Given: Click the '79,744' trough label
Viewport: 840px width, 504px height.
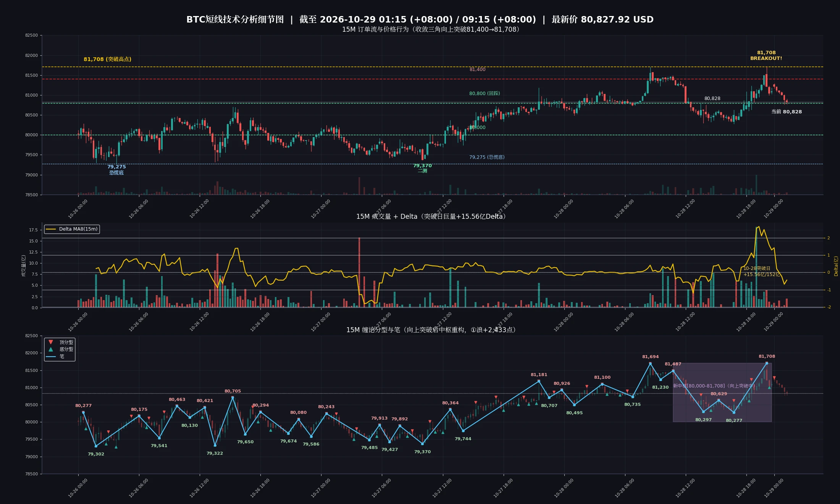Looking at the screenshot, I should point(463,439).
